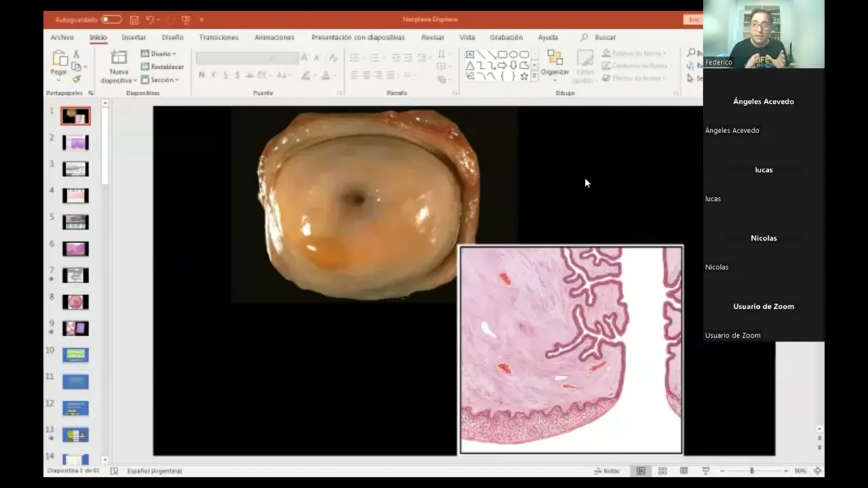Click the Restablecer button

pyautogui.click(x=162, y=66)
